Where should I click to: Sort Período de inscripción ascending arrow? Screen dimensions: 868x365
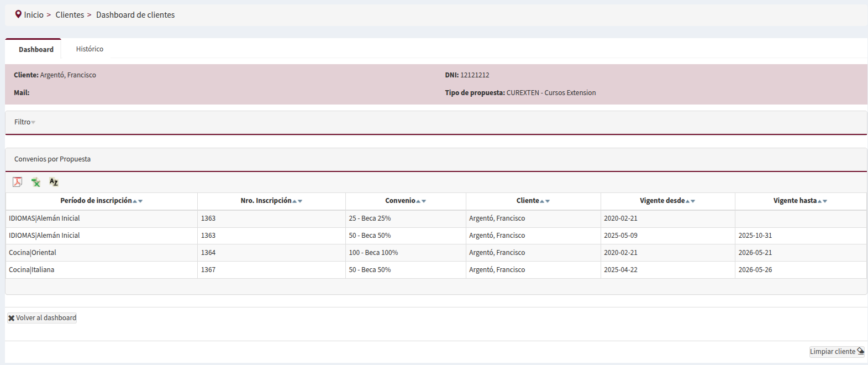(135, 201)
